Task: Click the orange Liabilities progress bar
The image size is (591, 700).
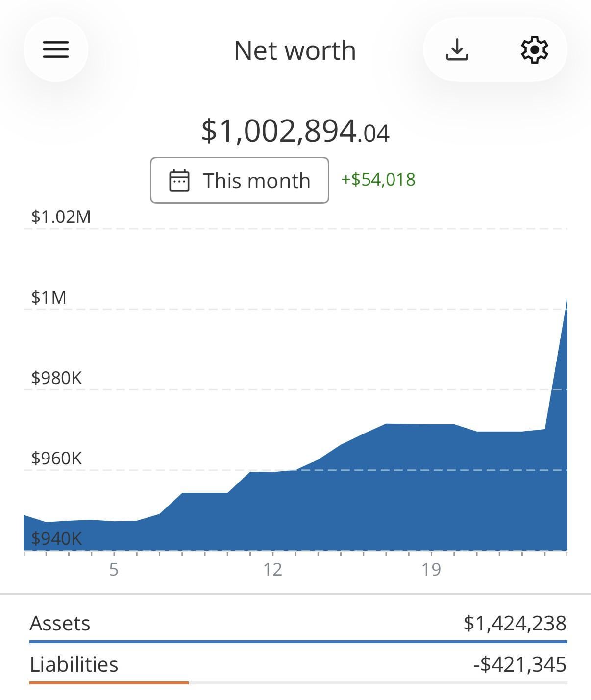Action: pos(109,682)
